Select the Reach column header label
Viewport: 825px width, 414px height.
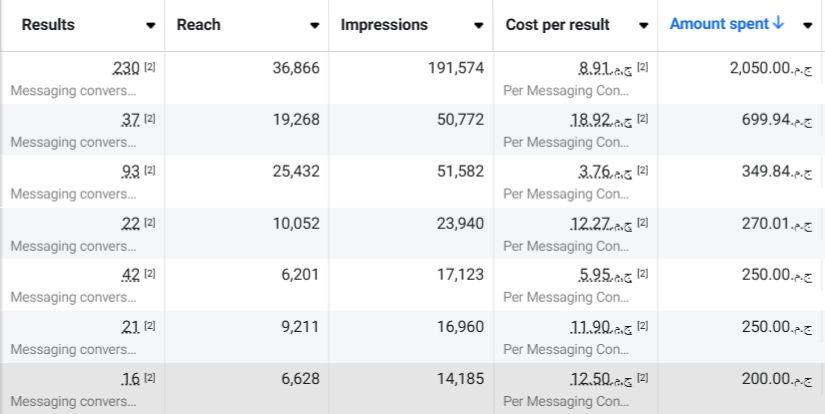pyautogui.click(x=198, y=25)
